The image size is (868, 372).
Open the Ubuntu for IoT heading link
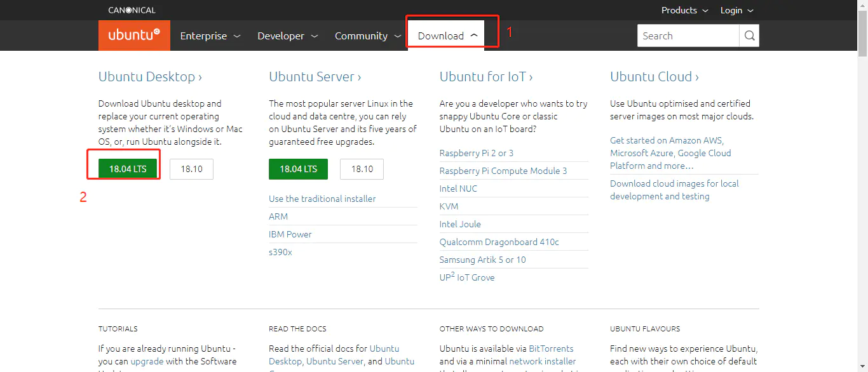tap(486, 77)
